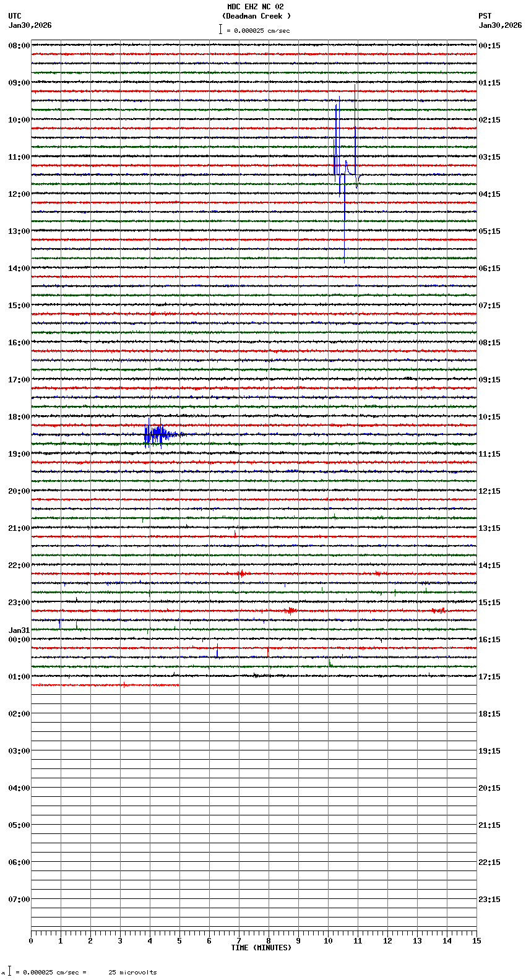This screenshot has width=526, height=980.
Task: Click the 16:15 PST row label
Action: [489, 640]
